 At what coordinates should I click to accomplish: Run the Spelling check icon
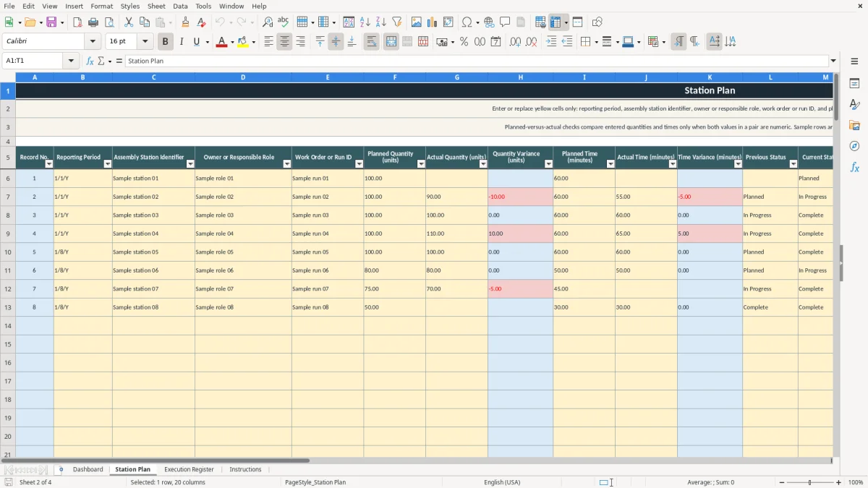coord(284,22)
